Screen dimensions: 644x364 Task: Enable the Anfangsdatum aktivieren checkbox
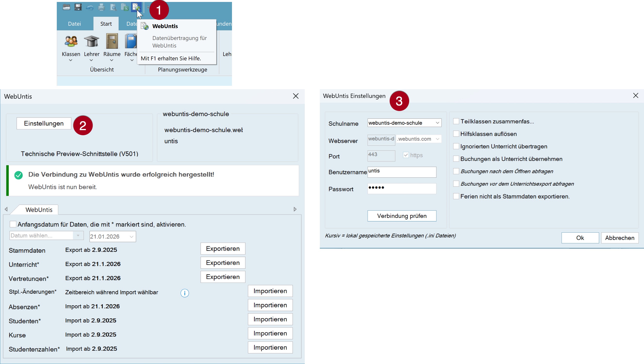(x=13, y=224)
